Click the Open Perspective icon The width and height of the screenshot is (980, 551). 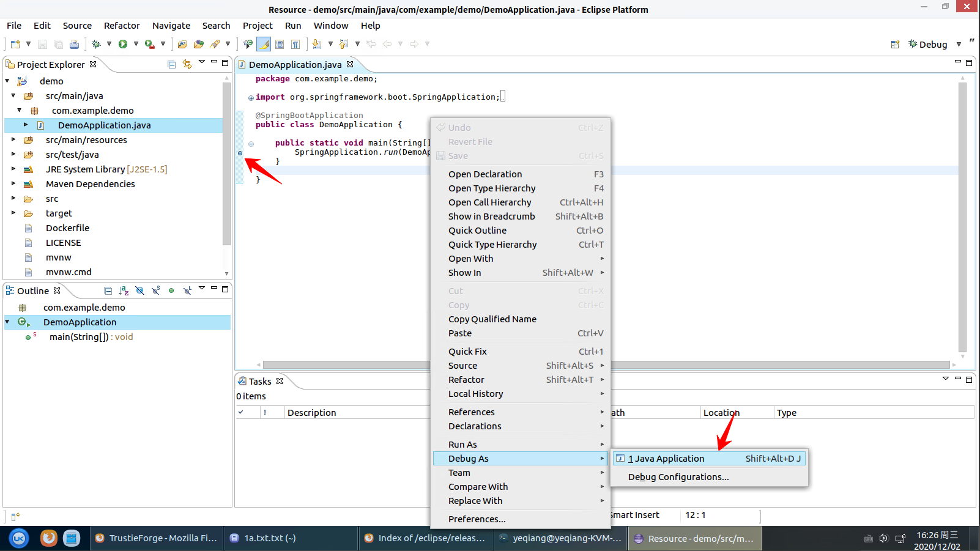point(895,44)
